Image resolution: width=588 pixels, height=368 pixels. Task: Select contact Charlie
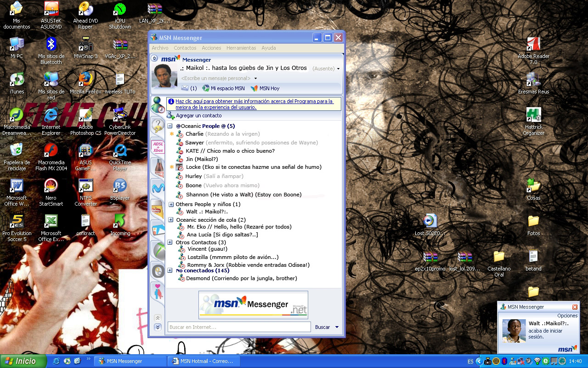[218, 134]
